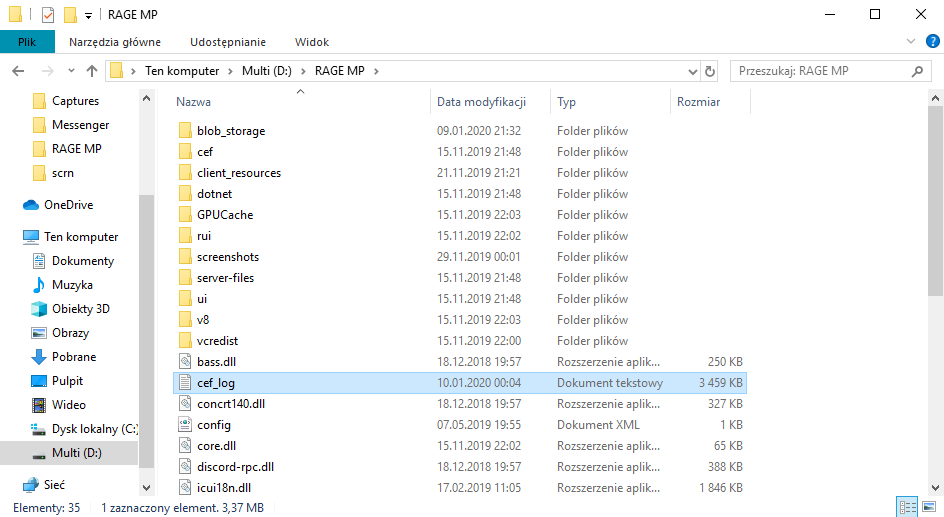Select the client_resources folder icon
Viewport: 944px width, 517px height.
[185, 173]
